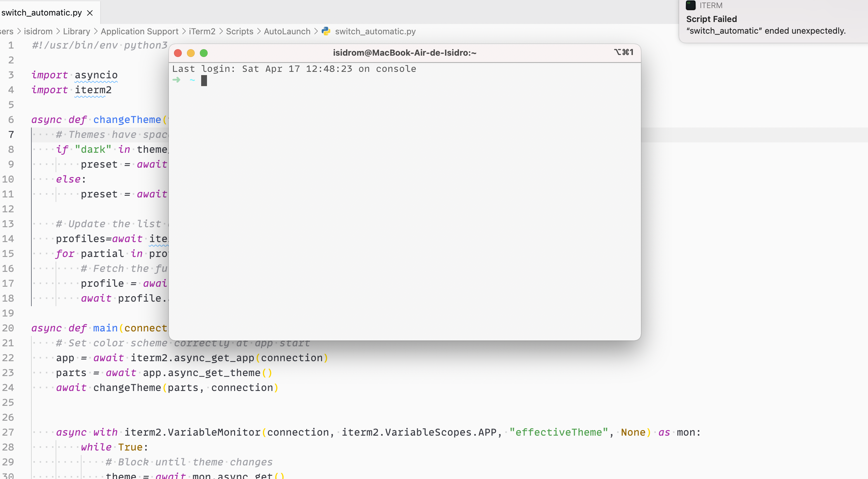The image size is (868, 479).
Task: Click the iterm2 import on line 4
Action: point(93,90)
